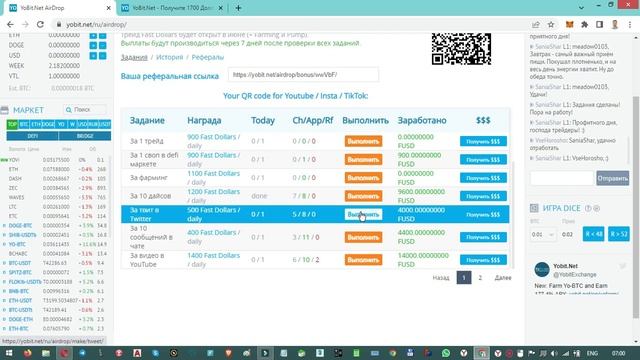Close the YoBit.Net AirDrop tab
The image size is (640, 360).
(109, 8)
